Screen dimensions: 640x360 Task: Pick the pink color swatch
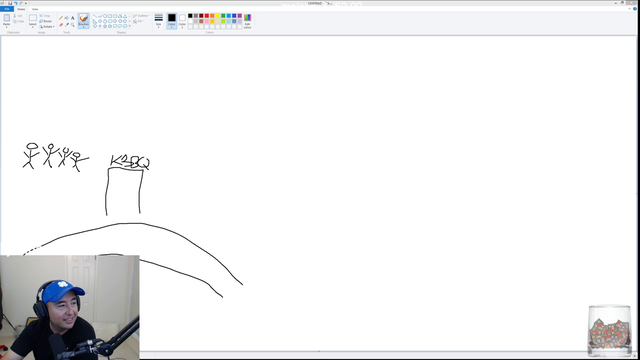click(x=207, y=21)
